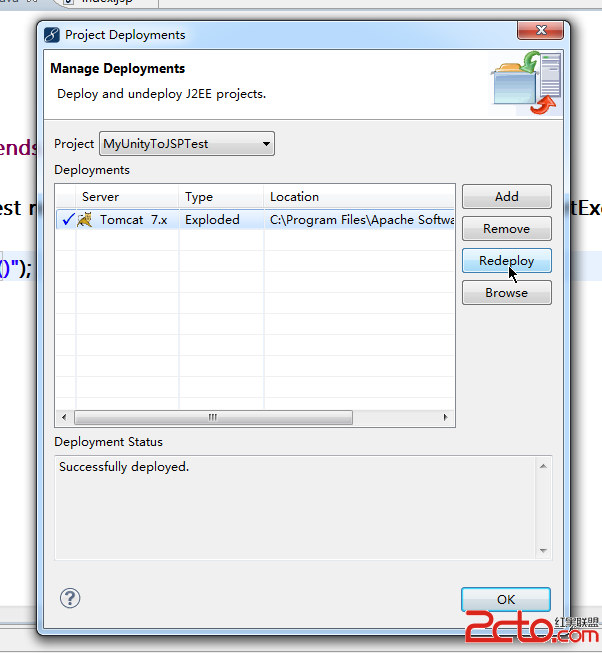Confirm the dialog with OK
602x653 pixels.
(x=506, y=599)
